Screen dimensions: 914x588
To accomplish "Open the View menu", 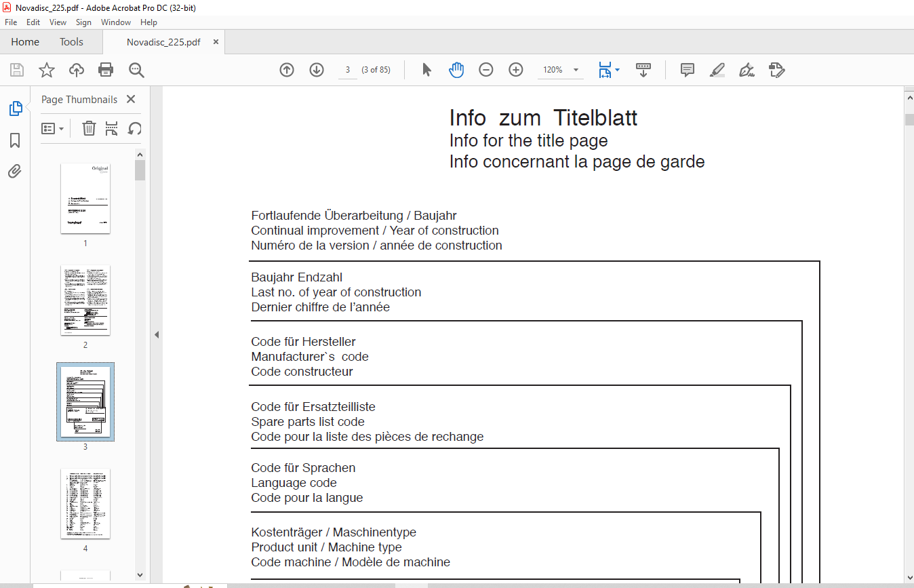I will point(58,22).
